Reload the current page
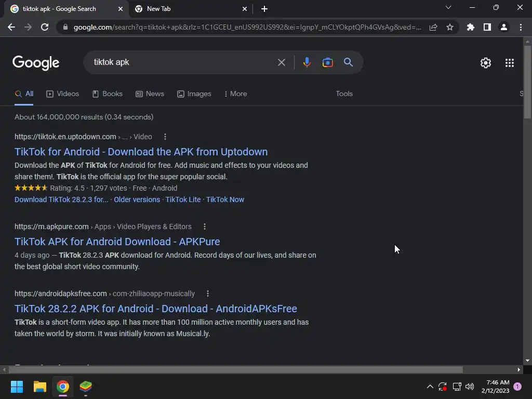532x399 pixels. click(45, 27)
